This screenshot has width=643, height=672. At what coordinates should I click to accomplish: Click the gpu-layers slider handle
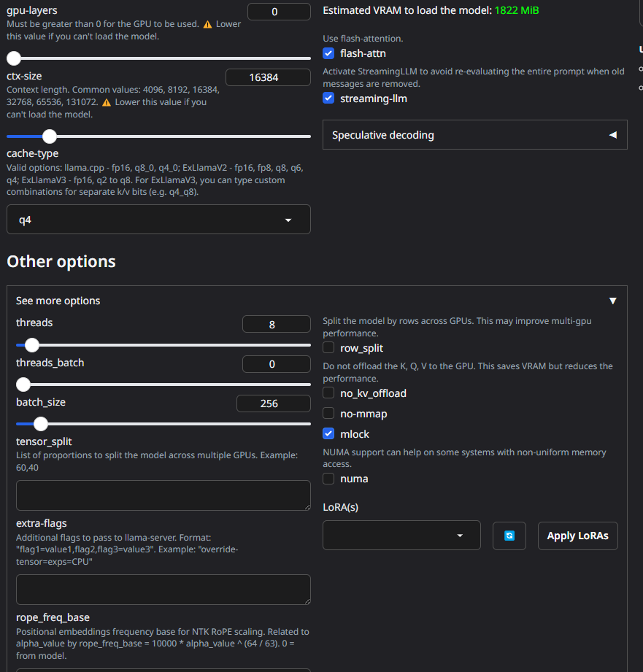tap(14, 58)
